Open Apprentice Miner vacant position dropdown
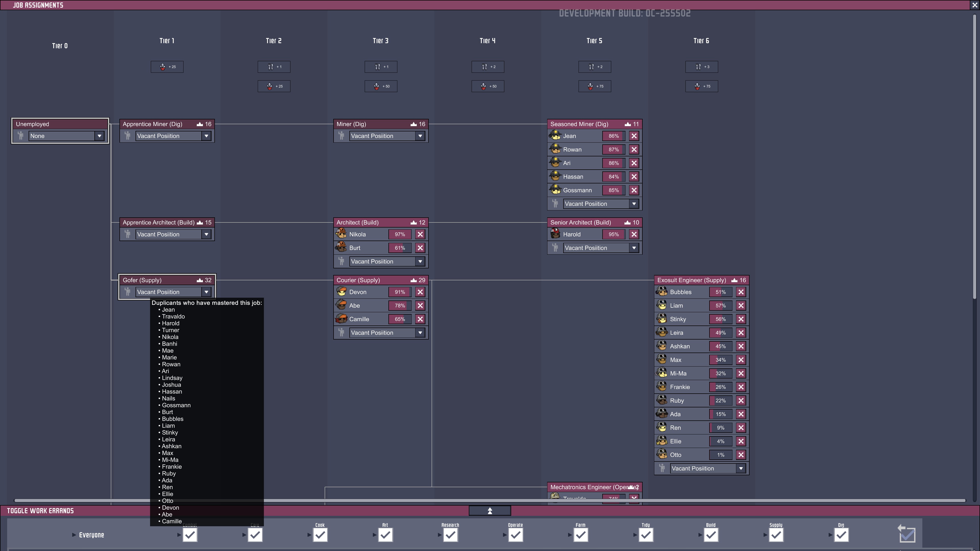The image size is (980, 551). pyautogui.click(x=206, y=136)
